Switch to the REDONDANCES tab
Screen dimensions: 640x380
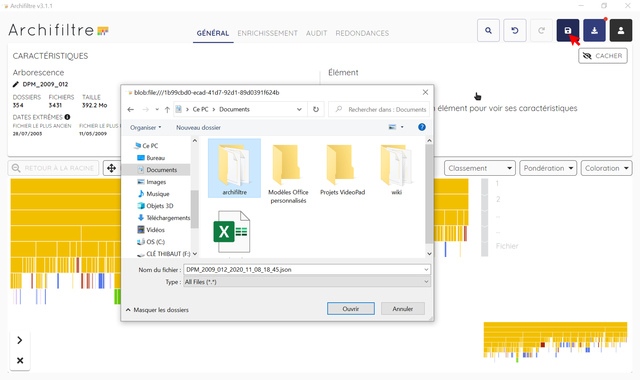pyautogui.click(x=362, y=33)
